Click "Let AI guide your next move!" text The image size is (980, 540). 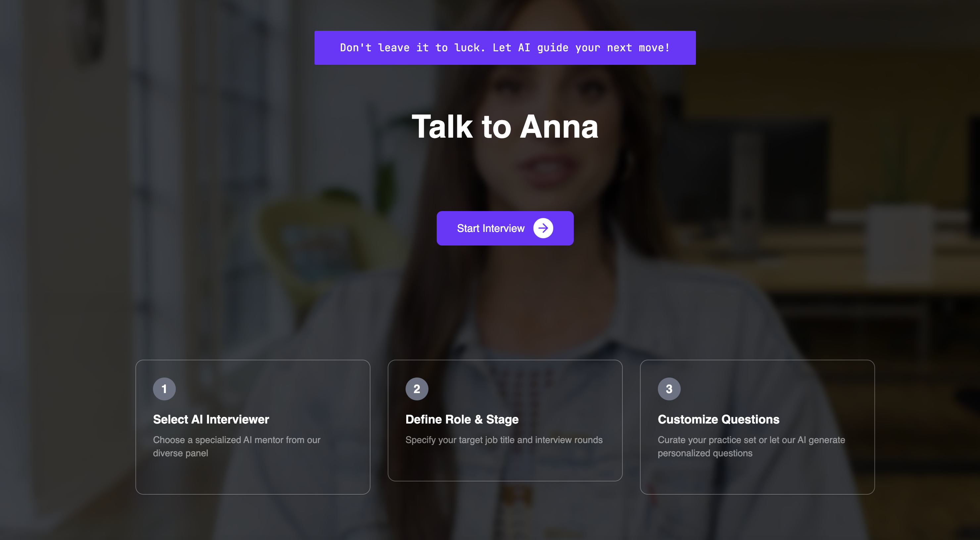(x=581, y=48)
